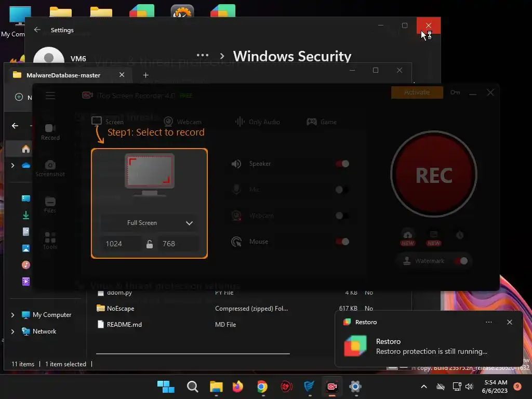
Task: Click the microphone icon beside Mic
Action: pyautogui.click(x=236, y=189)
